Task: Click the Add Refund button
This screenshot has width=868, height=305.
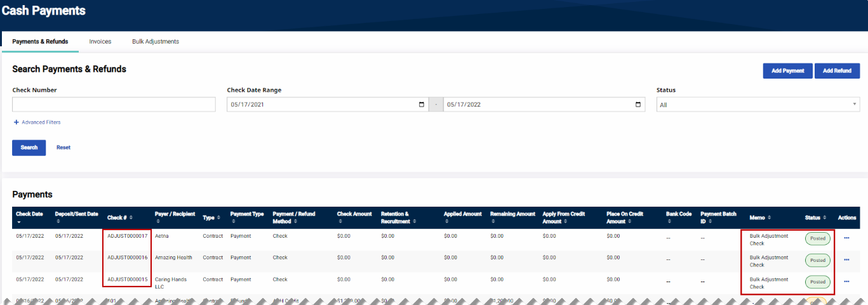Action: coord(837,71)
